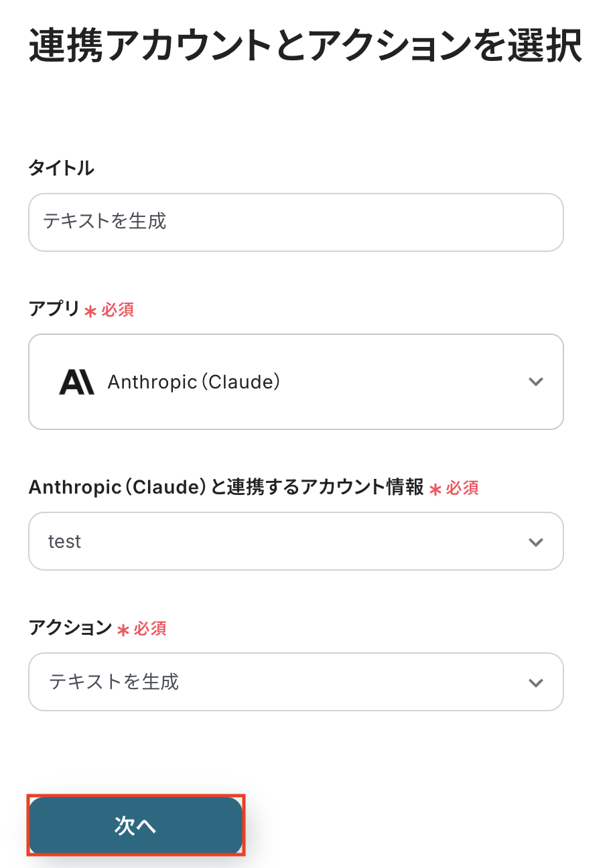The height and width of the screenshot is (868, 611).
Task: Click the chevron arrow beside the test account
Action: pyautogui.click(x=535, y=542)
